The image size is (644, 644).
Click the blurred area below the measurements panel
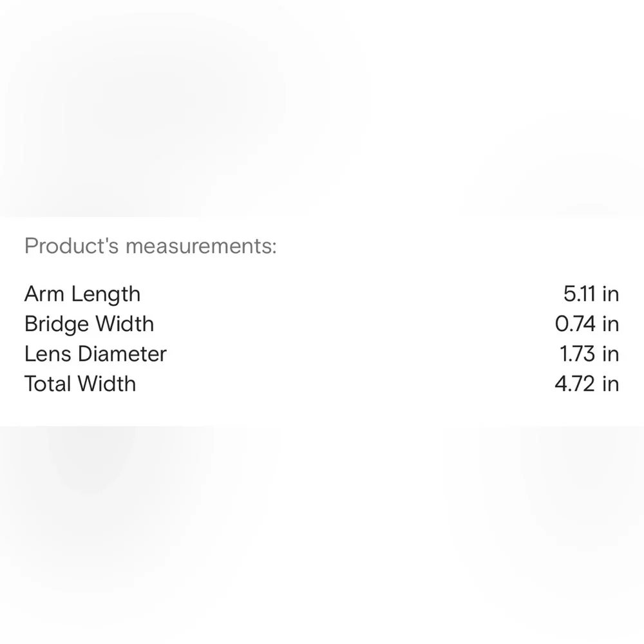(322, 535)
